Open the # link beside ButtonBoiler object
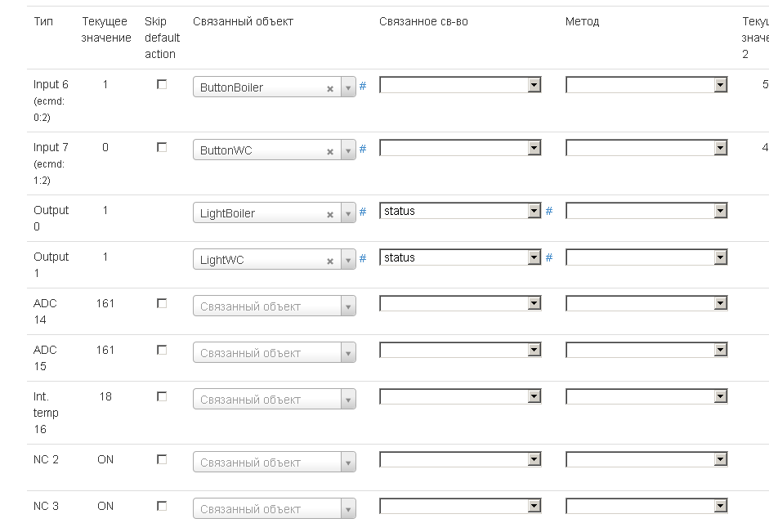Screen dimensions: 769x532 coord(363,86)
